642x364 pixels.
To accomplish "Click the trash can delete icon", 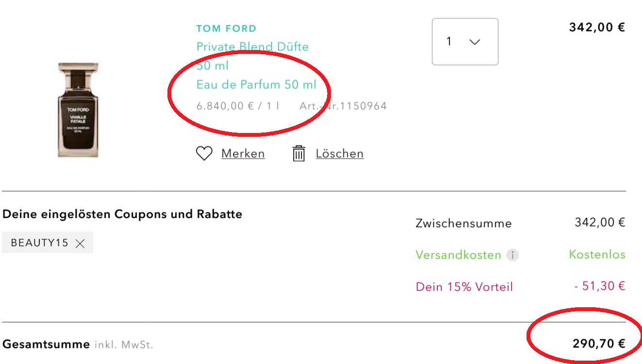I will [298, 154].
